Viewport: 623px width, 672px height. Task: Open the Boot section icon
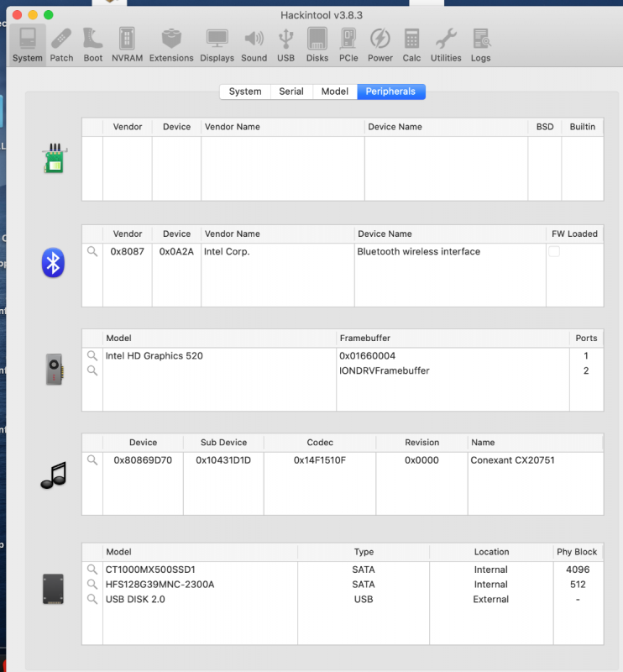pos(93,45)
